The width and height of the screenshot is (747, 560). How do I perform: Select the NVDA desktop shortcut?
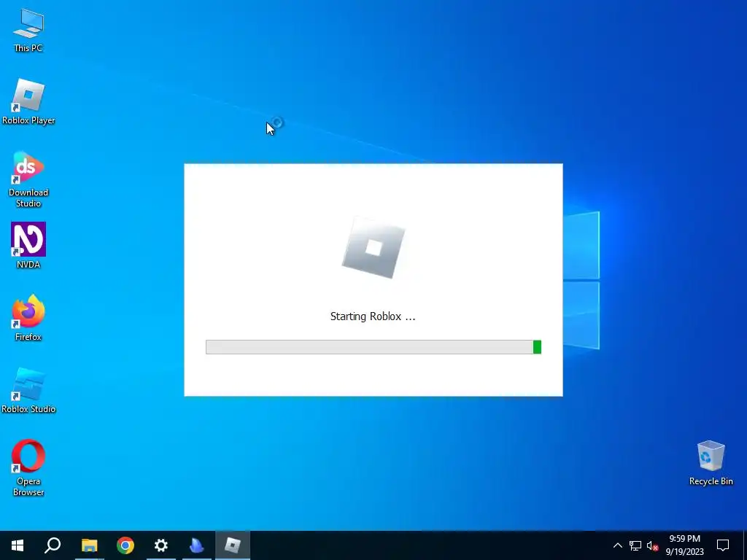click(x=28, y=246)
